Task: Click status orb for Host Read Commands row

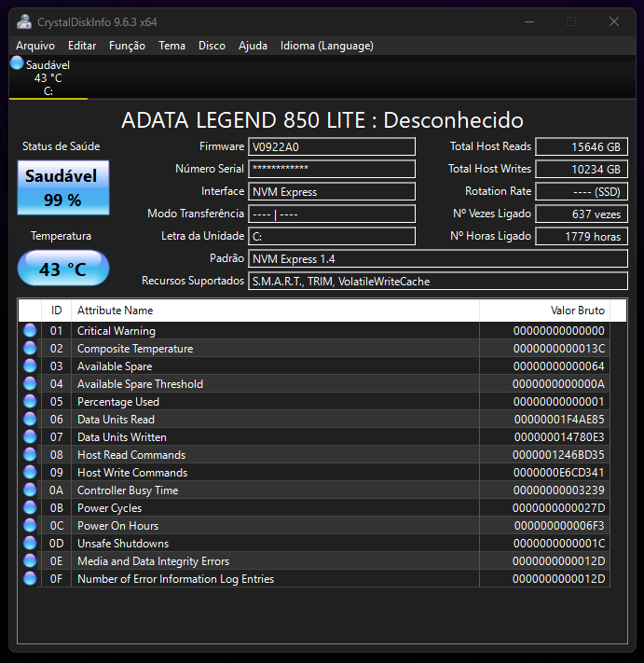Action: 30,454
